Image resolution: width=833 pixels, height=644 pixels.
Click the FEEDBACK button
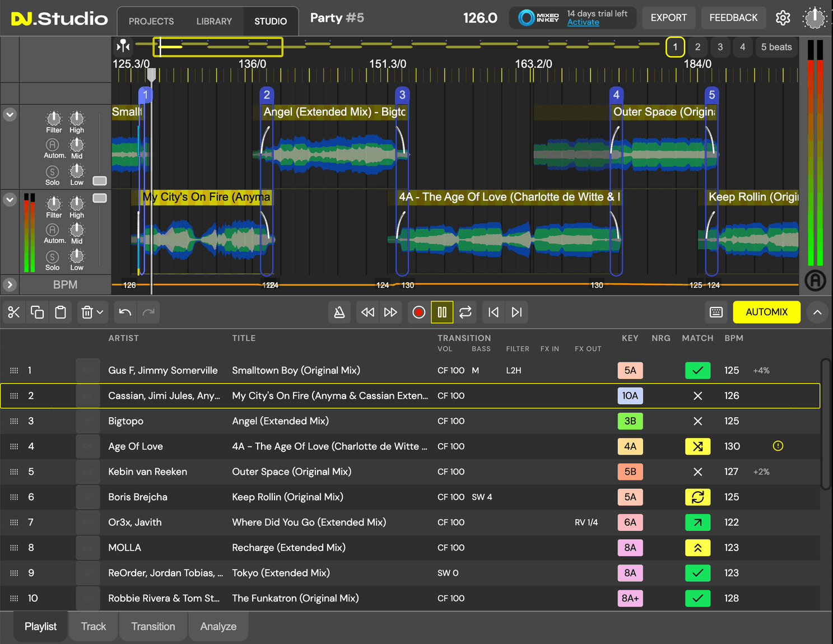pos(733,18)
